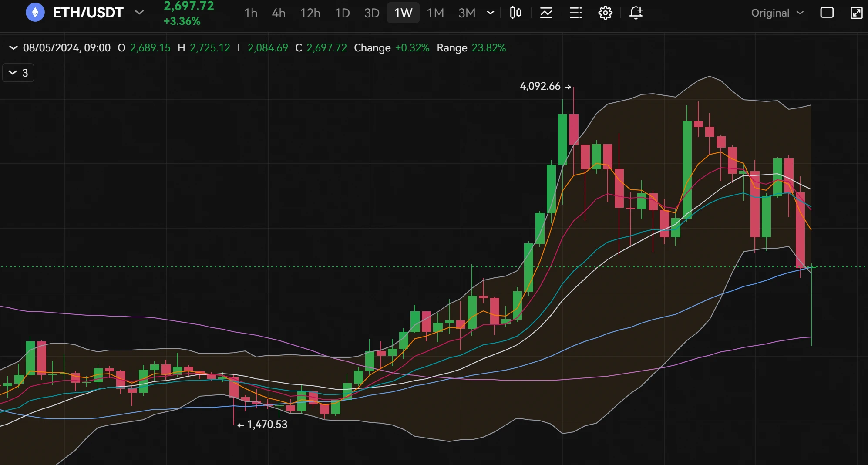The width and height of the screenshot is (868, 465).
Task: Click the Ethereum coin logo icon
Action: point(35,12)
